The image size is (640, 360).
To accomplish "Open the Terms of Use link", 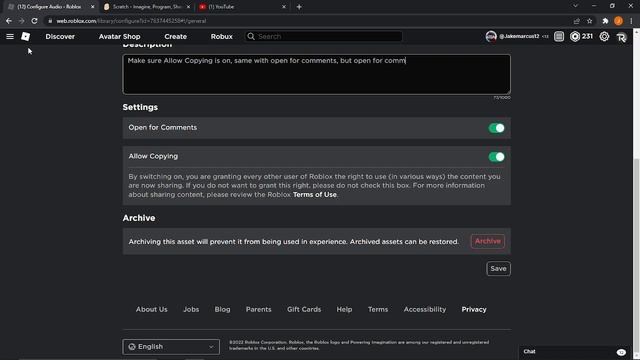I will coord(315,195).
